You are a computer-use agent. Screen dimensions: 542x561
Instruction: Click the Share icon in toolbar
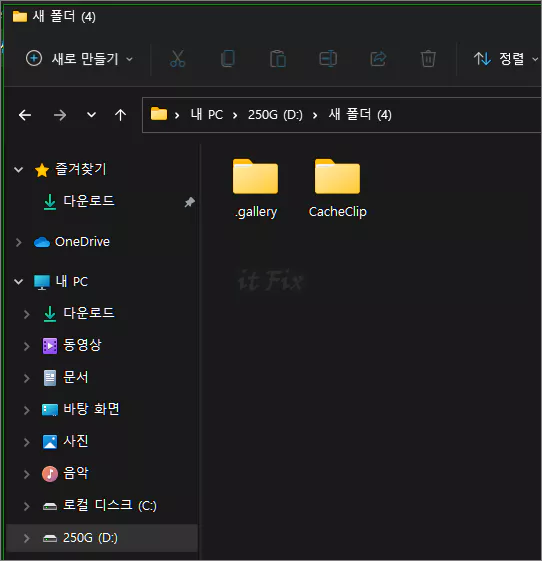[378, 59]
